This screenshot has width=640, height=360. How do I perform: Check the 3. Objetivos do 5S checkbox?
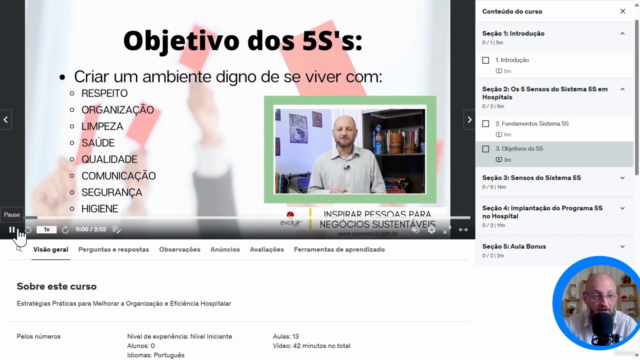tap(485, 149)
